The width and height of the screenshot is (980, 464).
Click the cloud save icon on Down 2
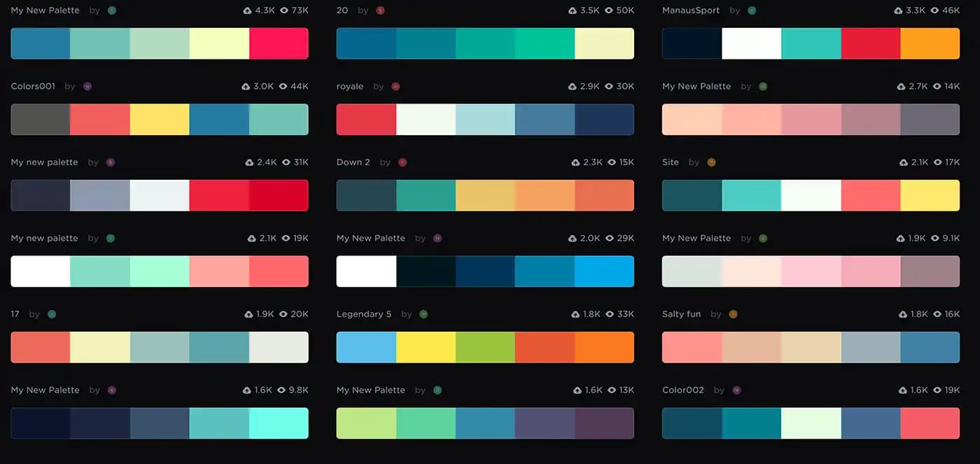575,162
